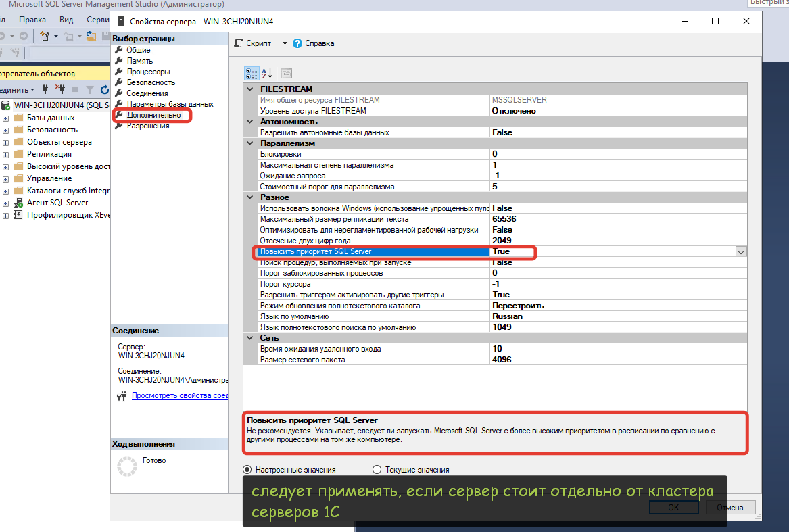
Task: Collapse the Параллелизм category section
Action: point(249,143)
